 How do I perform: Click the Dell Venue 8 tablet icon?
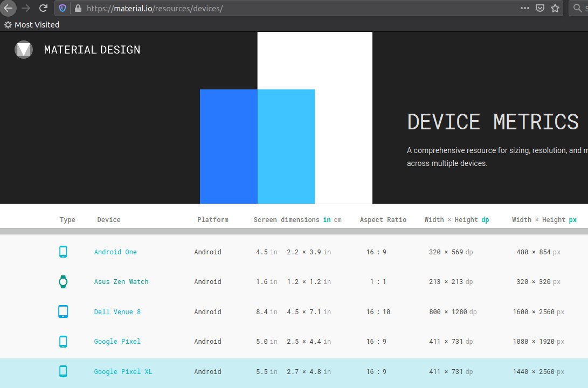click(63, 311)
